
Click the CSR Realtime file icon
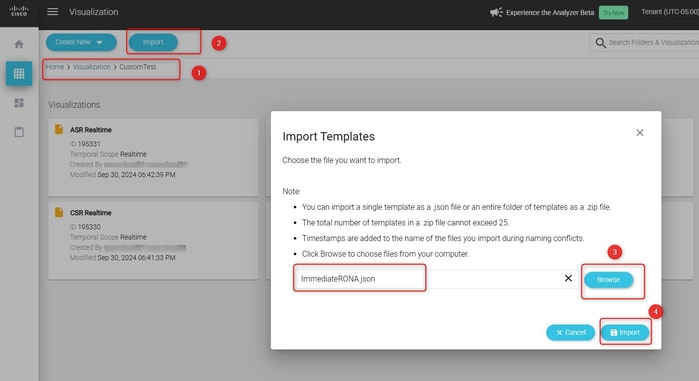tap(59, 212)
